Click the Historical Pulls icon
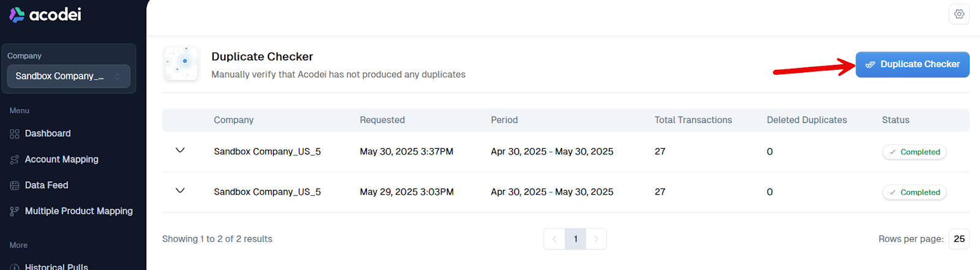 pos(15,267)
